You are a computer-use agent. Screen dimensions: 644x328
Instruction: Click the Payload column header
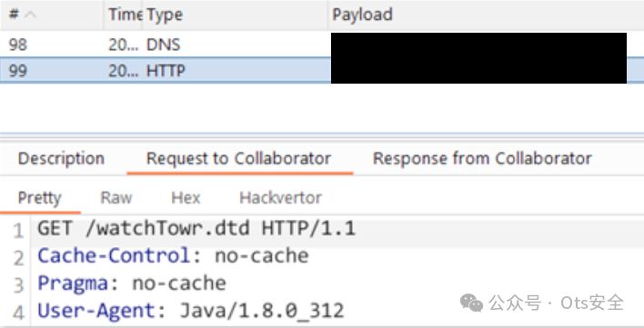(x=486, y=15)
